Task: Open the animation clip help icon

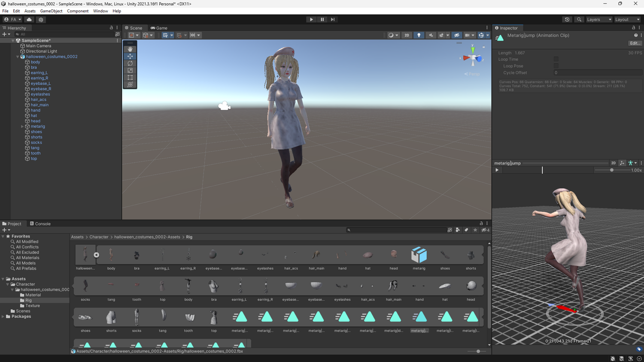Action: pos(636,36)
